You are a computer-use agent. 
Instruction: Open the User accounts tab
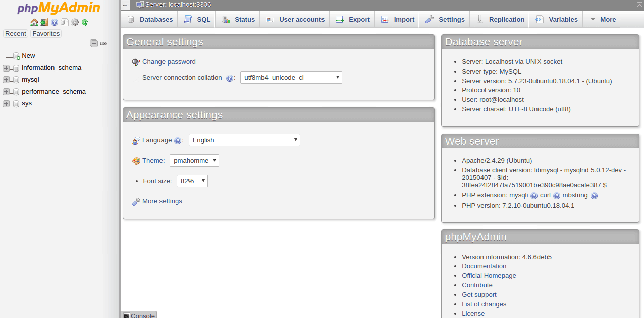(x=295, y=20)
